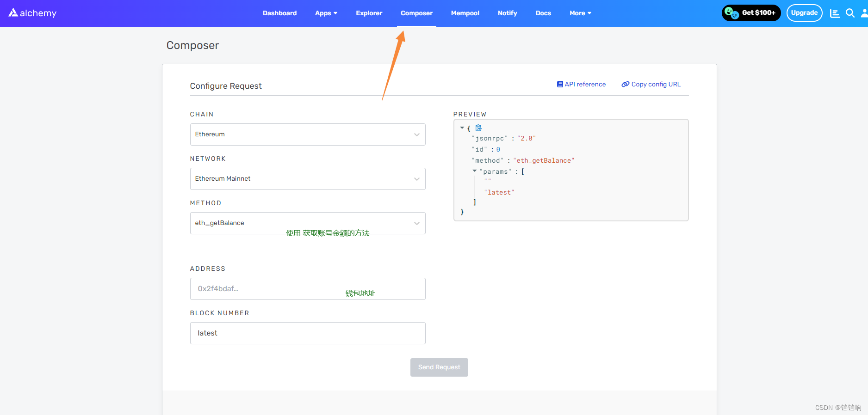This screenshot has height=415, width=868.
Task: Click the "jsonrpc" key in preview
Action: [x=490, y=138]
